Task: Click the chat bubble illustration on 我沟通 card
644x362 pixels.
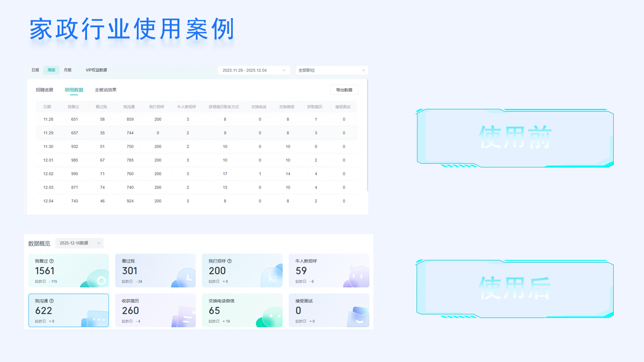Action: (x=95, y=318)
